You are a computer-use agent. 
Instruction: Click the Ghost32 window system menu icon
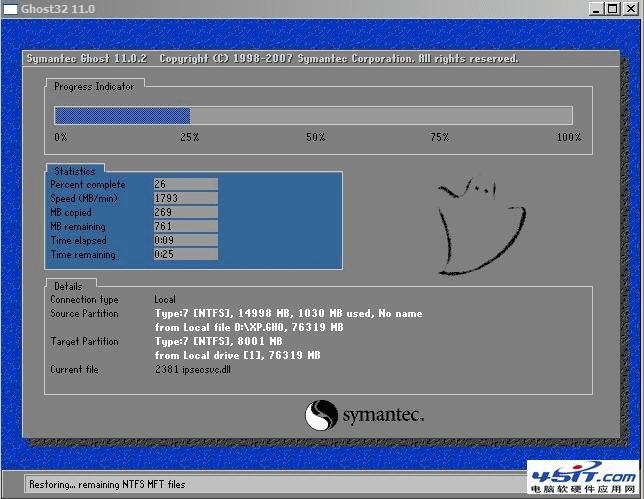(x=10, y=9)
